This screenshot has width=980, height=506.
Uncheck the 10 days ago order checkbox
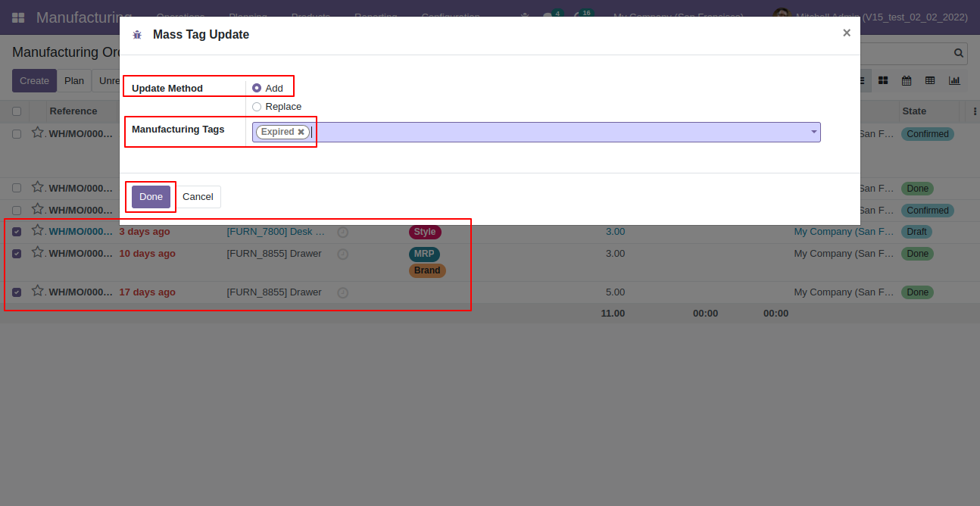pyautogui.click(x=17, y=254)
